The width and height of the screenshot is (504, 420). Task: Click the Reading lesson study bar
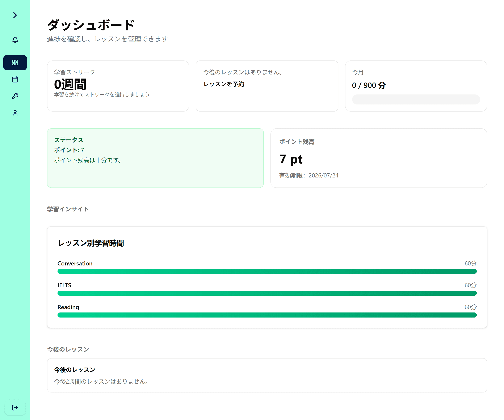(x=266, y=315)
